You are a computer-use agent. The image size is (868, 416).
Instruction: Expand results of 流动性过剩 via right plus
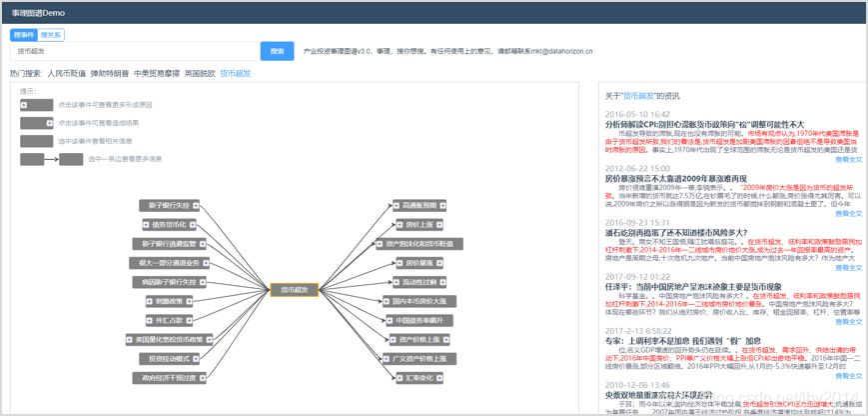[441, 283]
